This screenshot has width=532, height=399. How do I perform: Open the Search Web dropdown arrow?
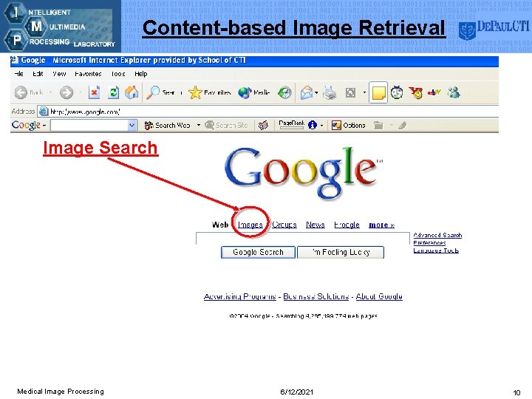(199, 125)
